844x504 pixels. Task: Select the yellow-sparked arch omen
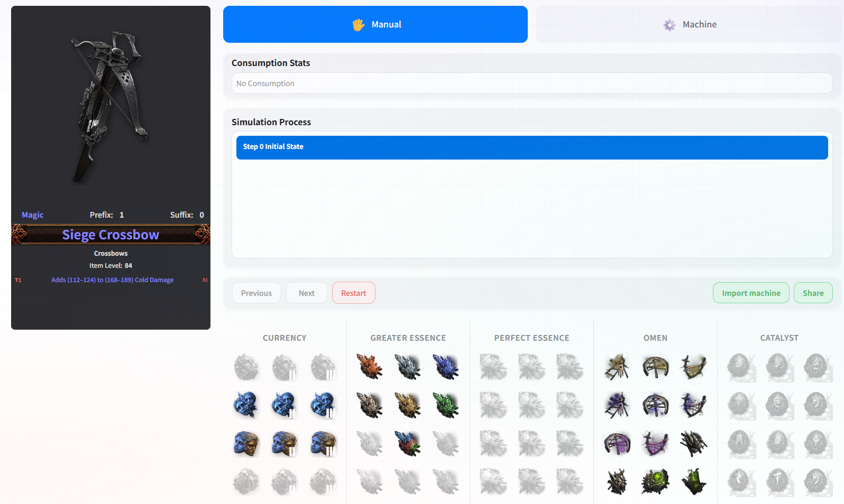click(656, 367)
